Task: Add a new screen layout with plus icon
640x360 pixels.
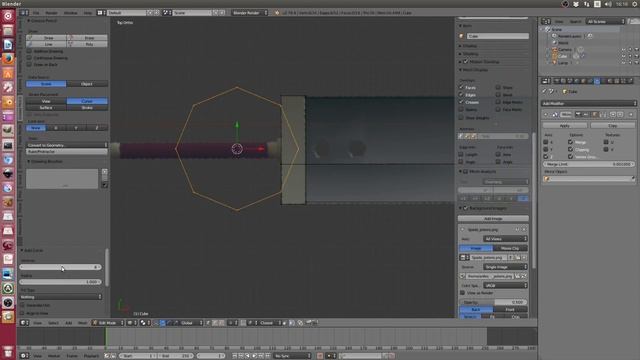Action: pyautogui.click(x=150, y=13)
